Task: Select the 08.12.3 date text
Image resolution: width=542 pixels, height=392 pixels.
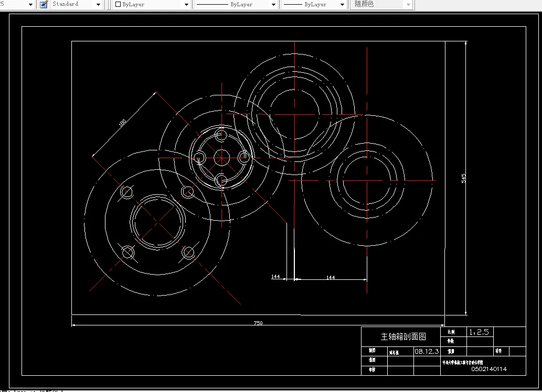Action: [x=427, y=351]
